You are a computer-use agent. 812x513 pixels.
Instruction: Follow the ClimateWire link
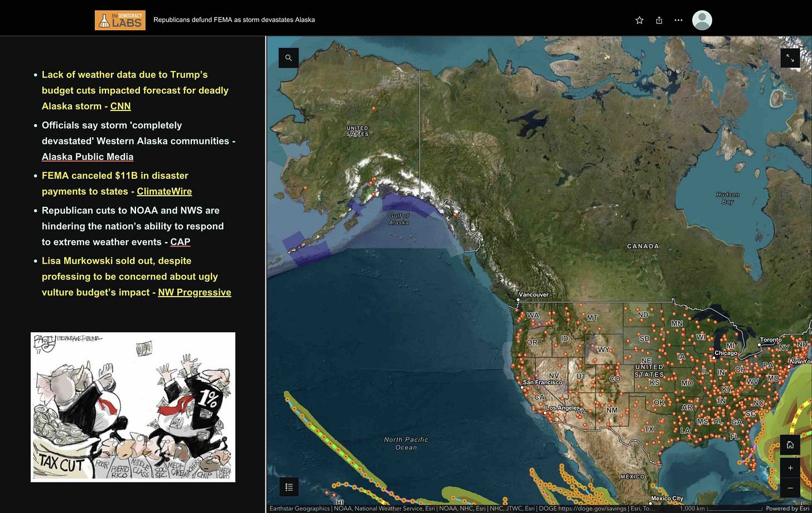(x=165, y=191)
